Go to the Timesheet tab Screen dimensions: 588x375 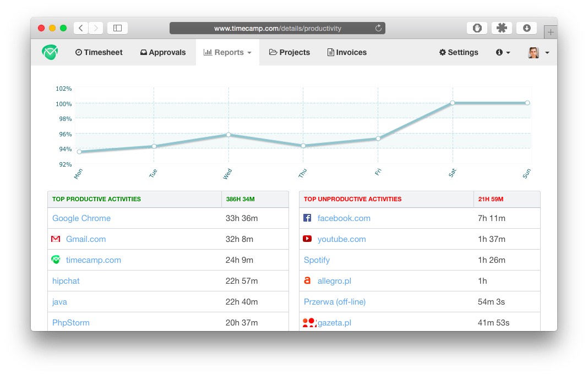(99, 52)
